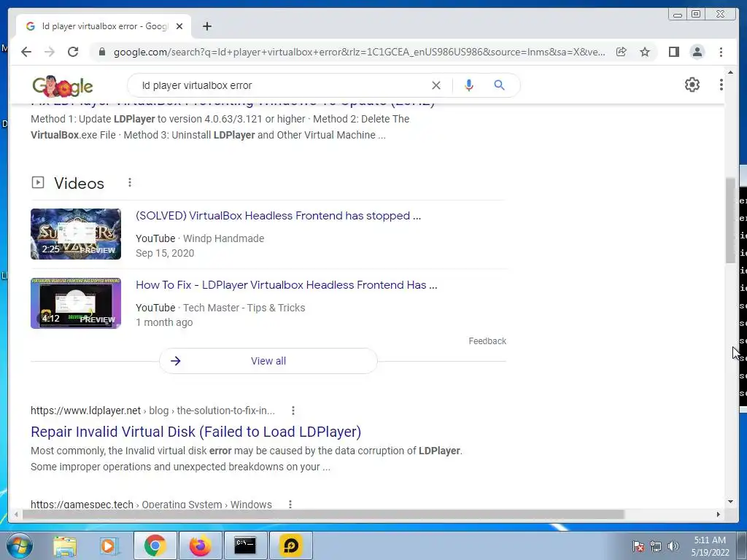Open more options for ldplayer.net result
Screen dimensions: 747x560
click(293, 411)
